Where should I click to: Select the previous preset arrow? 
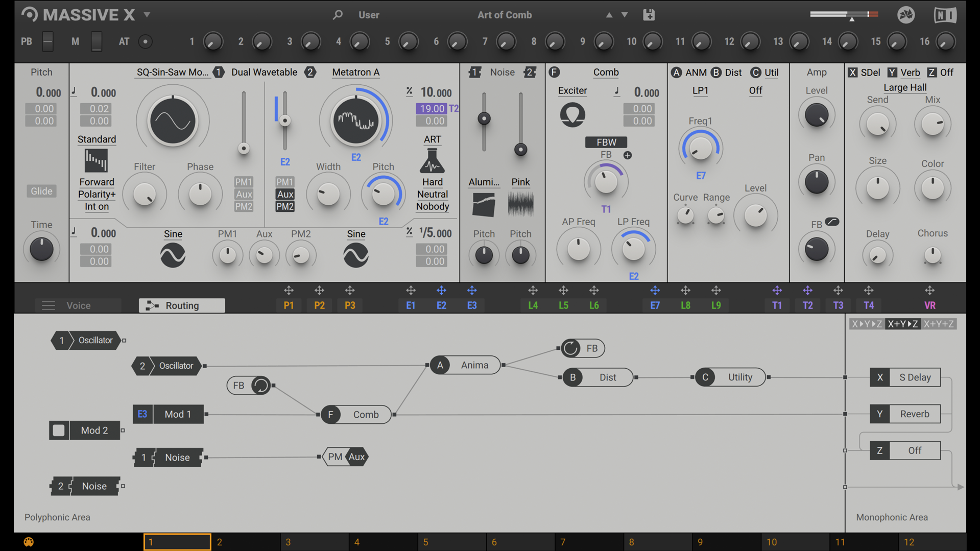(x=609, y=15)
